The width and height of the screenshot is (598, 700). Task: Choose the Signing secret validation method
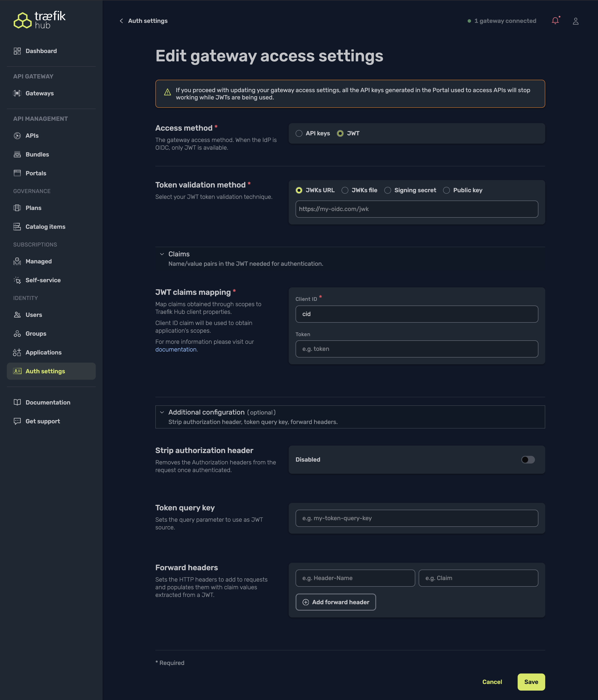point(388,190)
